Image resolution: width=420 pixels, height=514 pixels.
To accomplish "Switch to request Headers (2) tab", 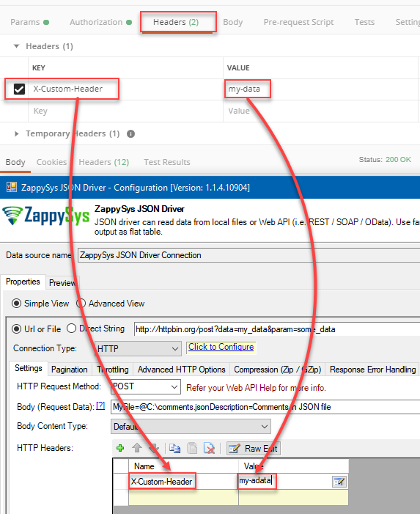I will pyautogui.click(x=176, y=22).
